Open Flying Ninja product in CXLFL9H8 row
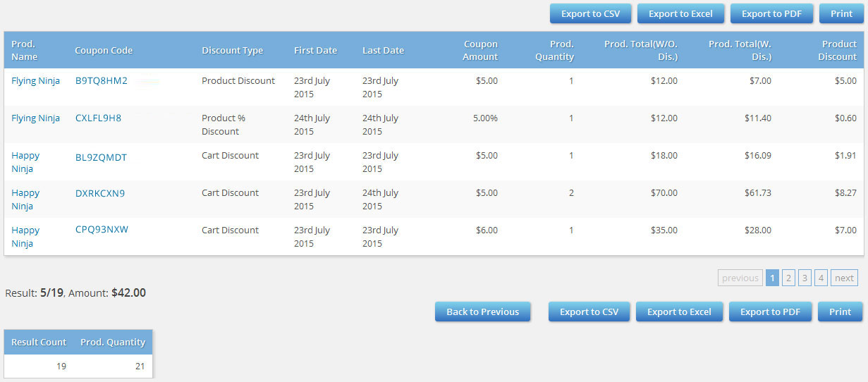This screenshot has width=868, height=382. tap(35, 118)
